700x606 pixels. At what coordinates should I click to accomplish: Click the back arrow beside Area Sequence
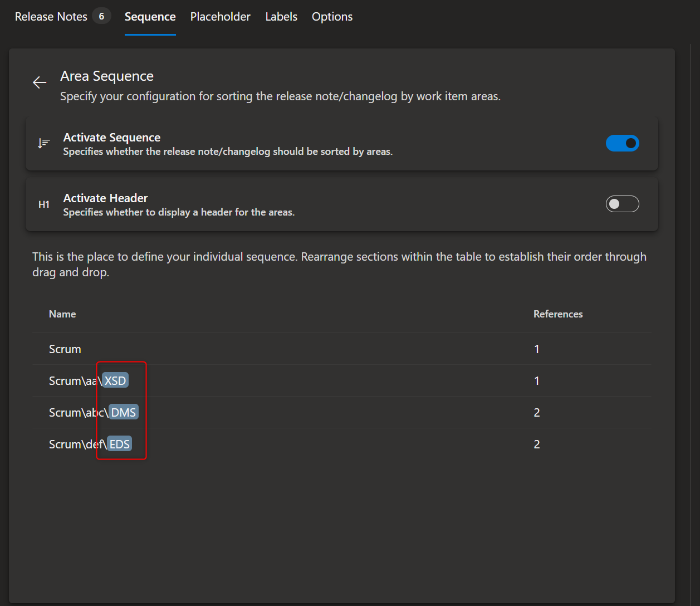pos(40,82)
